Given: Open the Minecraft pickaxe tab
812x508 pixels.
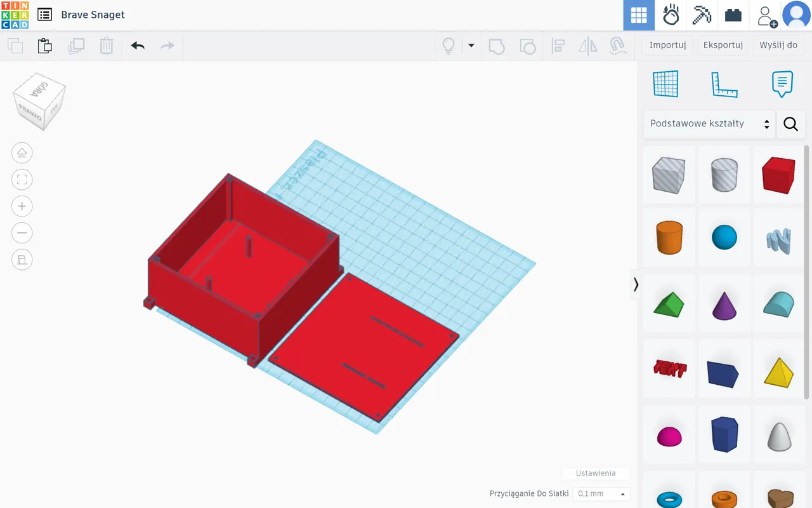Looking at the screenshot, I should point(702,15).
